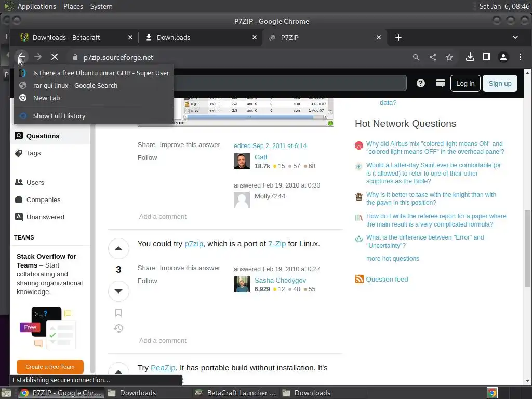The height and width of the screenshot is (399, 532).
Task: Click the browser forward arrow button
Action: pos(38,57)
